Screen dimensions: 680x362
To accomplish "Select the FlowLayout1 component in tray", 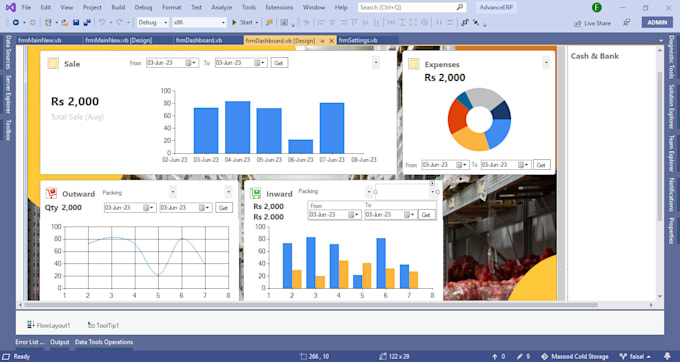I will (x=49, y=325).
